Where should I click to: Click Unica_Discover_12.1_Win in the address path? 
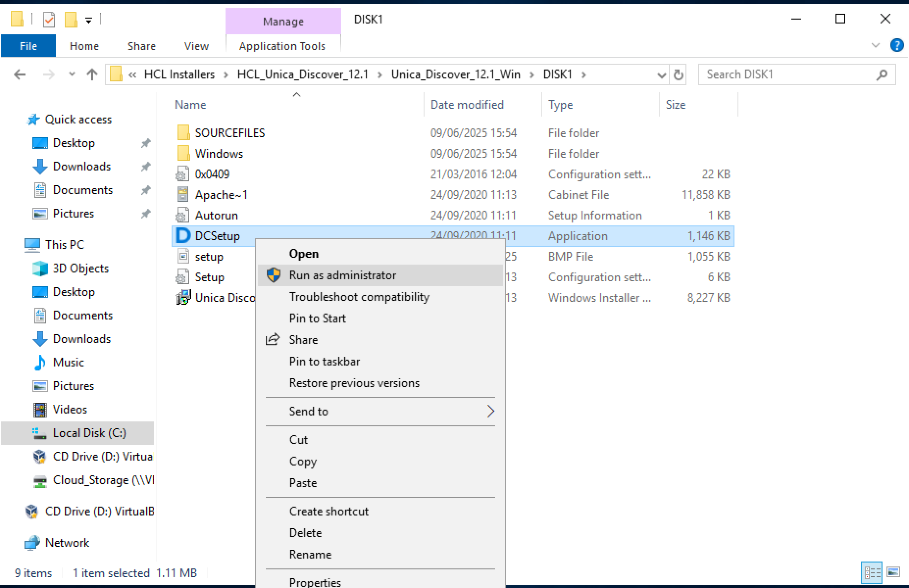point(456,74)
